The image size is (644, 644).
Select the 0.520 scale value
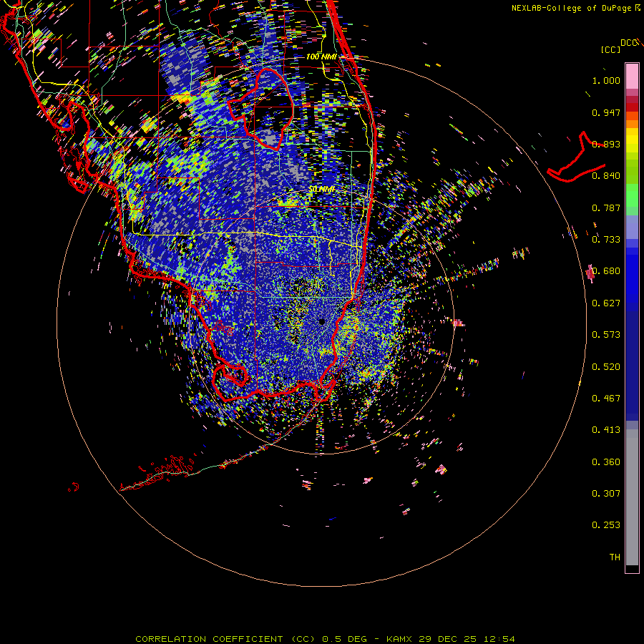point(606,367)
